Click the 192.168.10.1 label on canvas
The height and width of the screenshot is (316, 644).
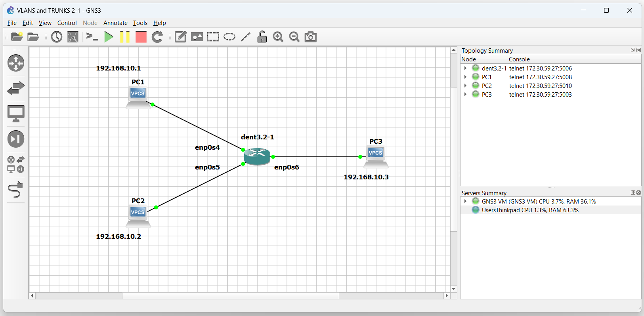pos(118,68)
